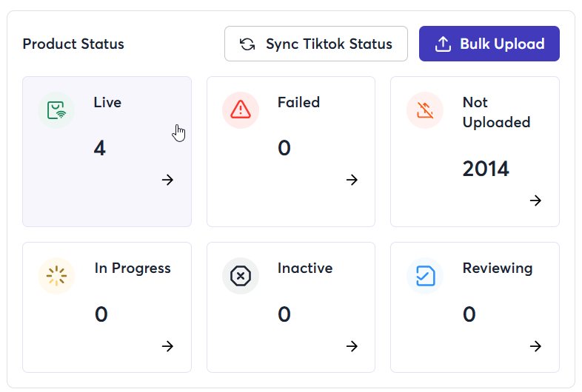Select the Not Uploaded count 2014
The image size is (582, 392).
(486, 169)
